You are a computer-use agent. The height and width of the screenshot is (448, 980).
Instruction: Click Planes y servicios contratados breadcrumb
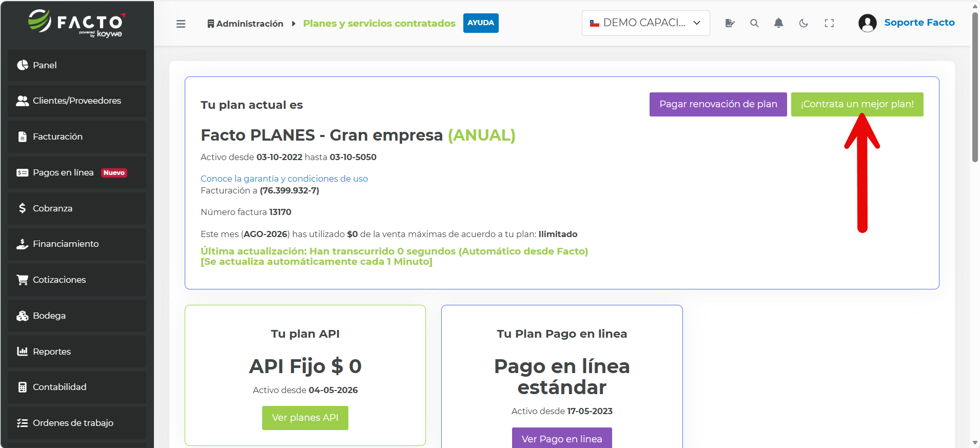(x=379, y=24)
